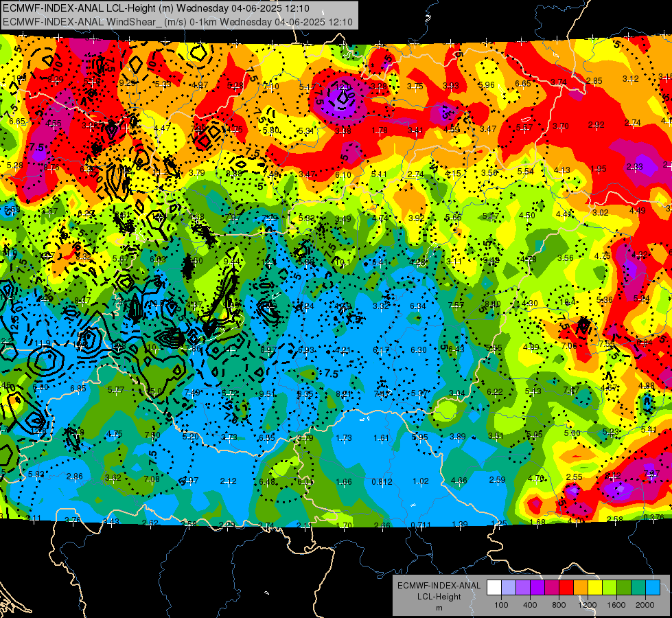The height and width of the screenshot is (618, 672).
Task: Click the grid value 2.55
Action: click(x=575, y=477)
